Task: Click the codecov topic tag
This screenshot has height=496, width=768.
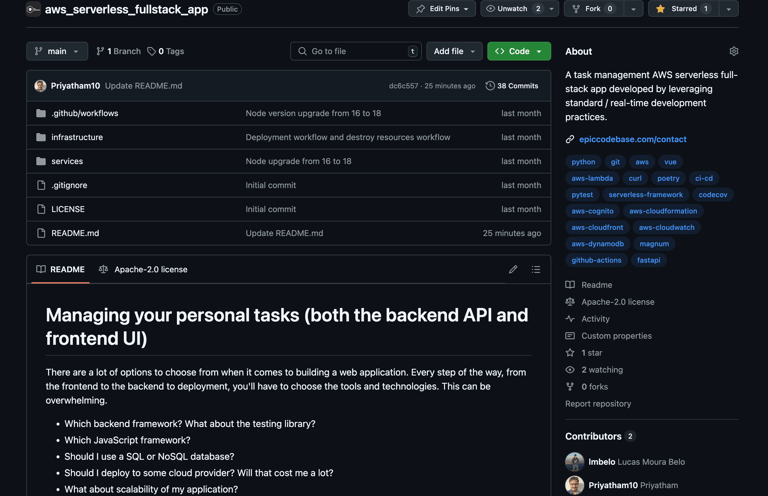Action: [713, 195]
